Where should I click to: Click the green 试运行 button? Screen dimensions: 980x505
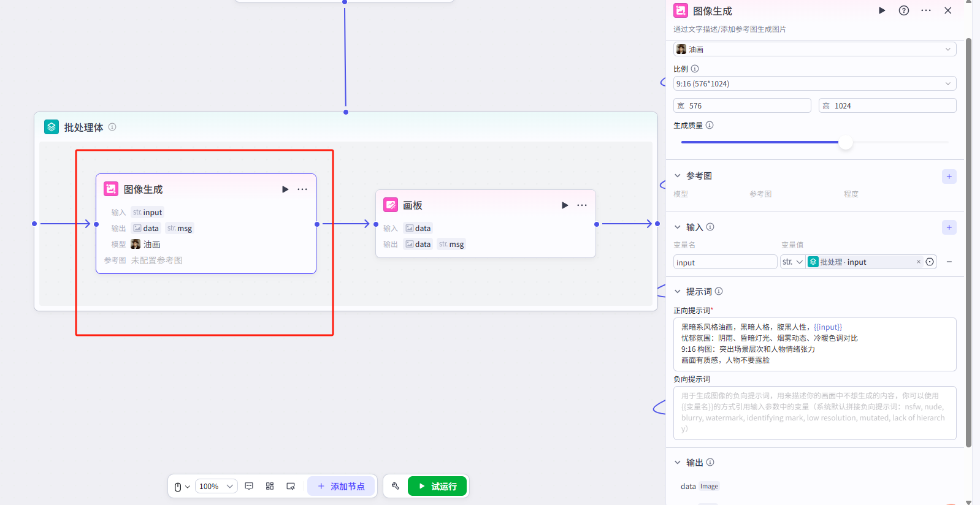tap(437, 486)
